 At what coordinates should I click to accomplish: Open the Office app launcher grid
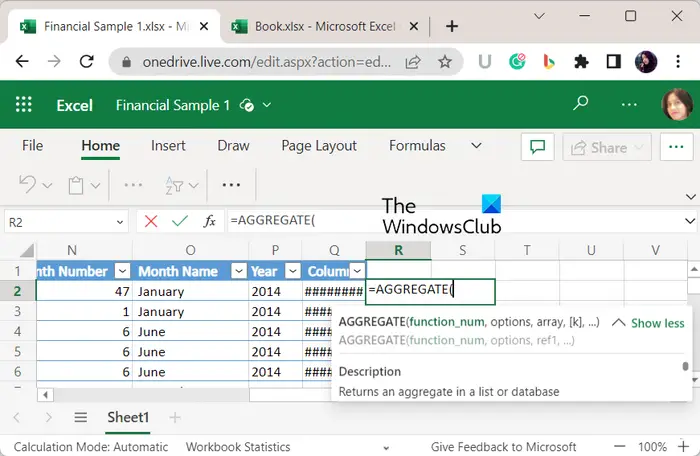pos(24,105)
